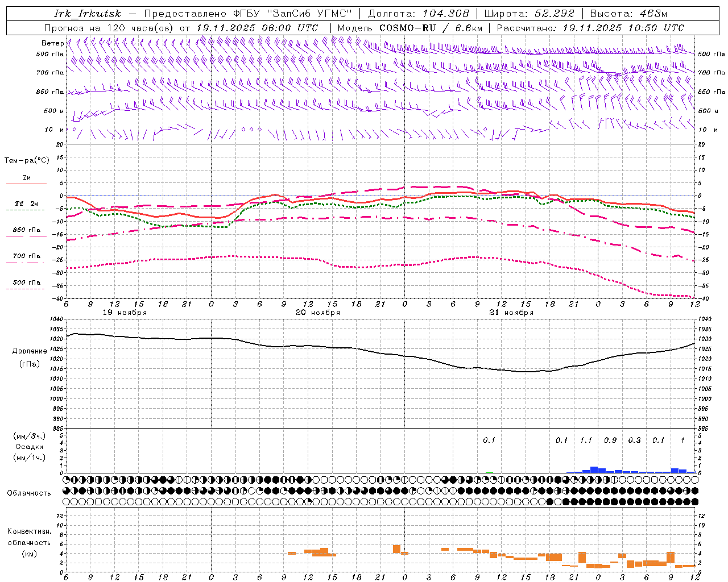Screen dimensions: 728x582
Task: Click the left '850 гПа' wind level label
Action: coord(50,92)
